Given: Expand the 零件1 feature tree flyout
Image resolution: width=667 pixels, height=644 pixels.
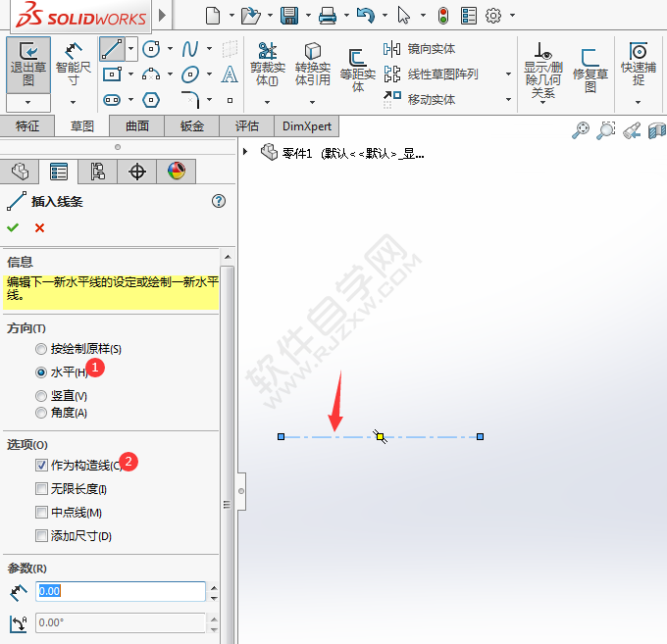Looking at the screenshot, I should coord(245,151).
